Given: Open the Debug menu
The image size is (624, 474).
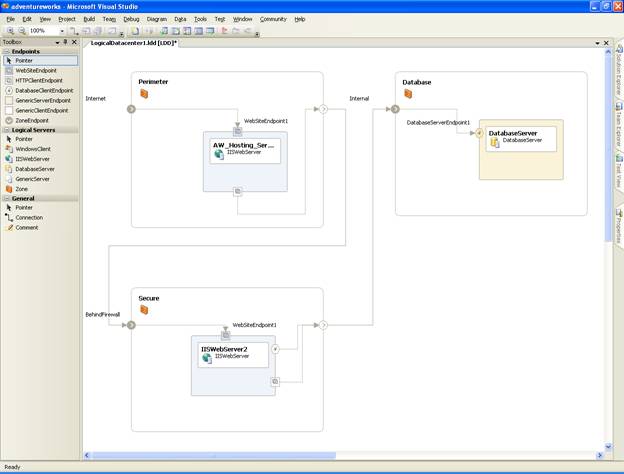Looking at the screenshot, I should [x=131, y=19].
